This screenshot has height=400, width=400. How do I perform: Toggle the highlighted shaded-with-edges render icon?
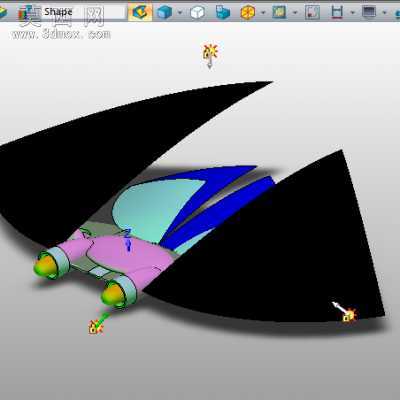coord(140,12)
